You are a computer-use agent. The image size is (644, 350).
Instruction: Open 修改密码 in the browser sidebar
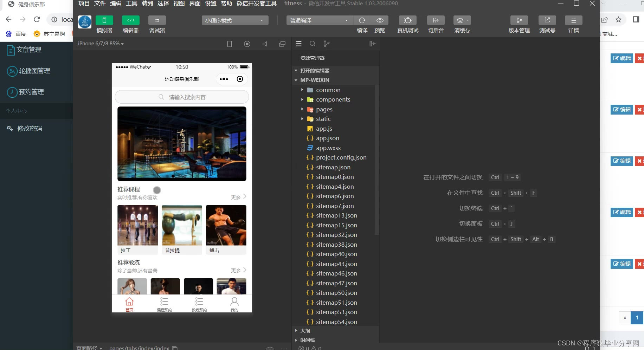[x=25, y=129]
